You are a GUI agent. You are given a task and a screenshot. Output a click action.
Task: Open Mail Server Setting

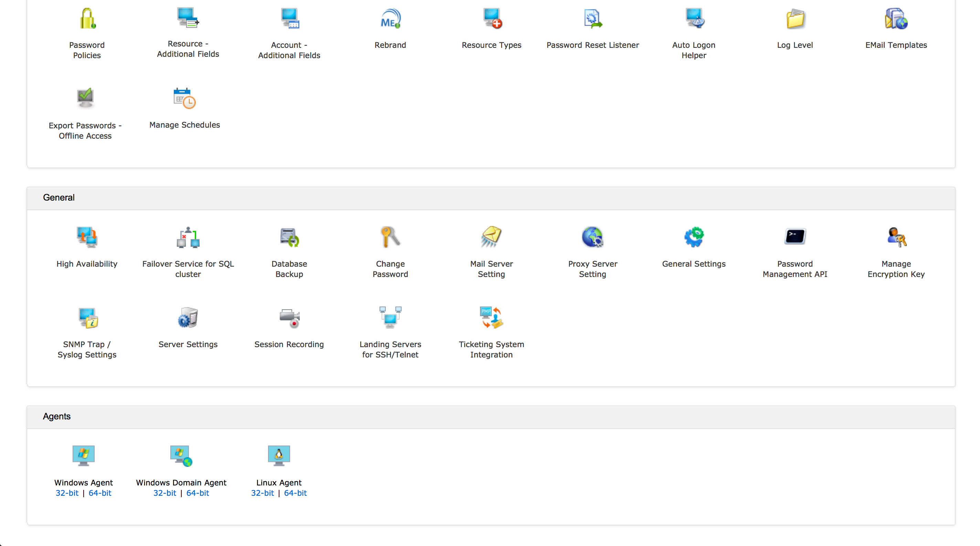click(x=491, y=237)
